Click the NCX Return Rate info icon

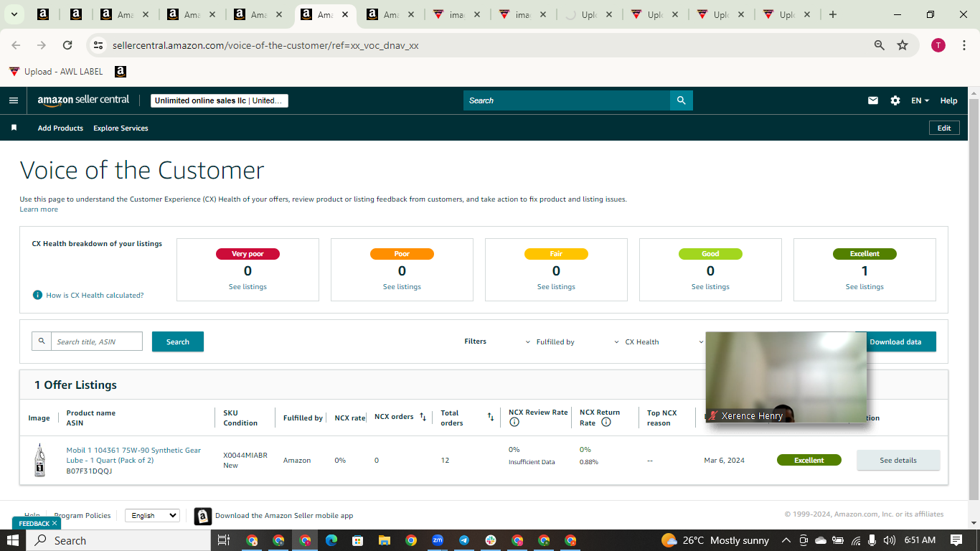pos(606,423)
